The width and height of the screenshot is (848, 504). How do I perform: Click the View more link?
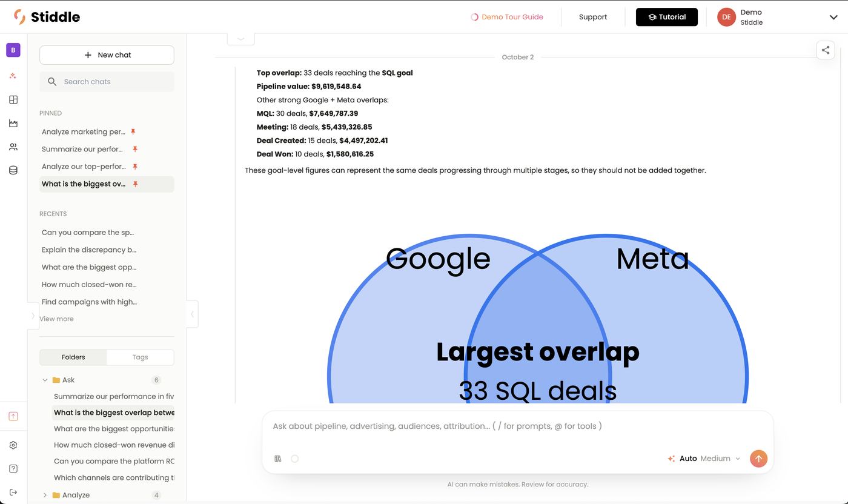[56, 319]
